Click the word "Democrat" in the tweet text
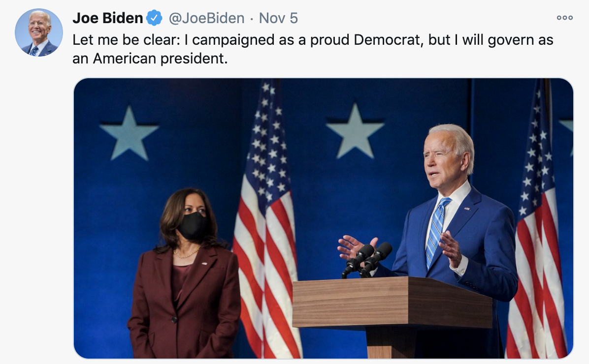This screenshot has height=364, width=589. click(388, 40)
